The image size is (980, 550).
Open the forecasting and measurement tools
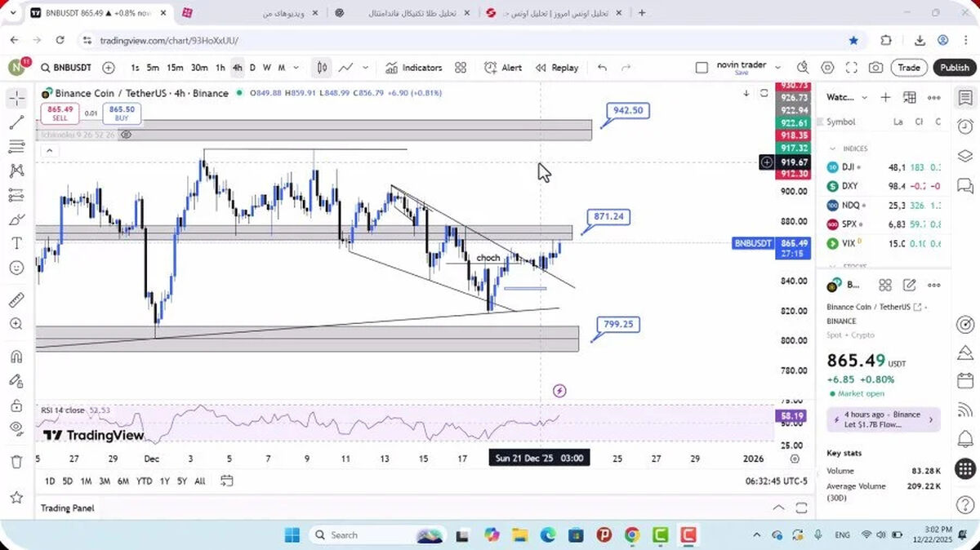point(16,195)
